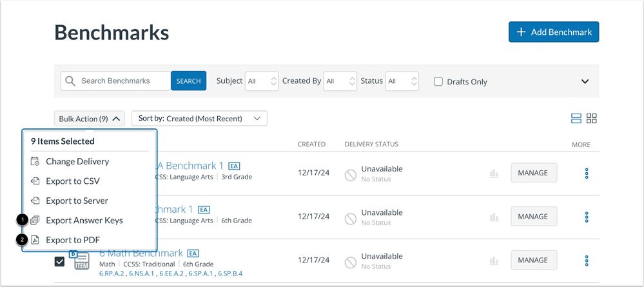Expand the Sort by Created dropdown
The image size is (644, 287).
[x=199, y=119]
